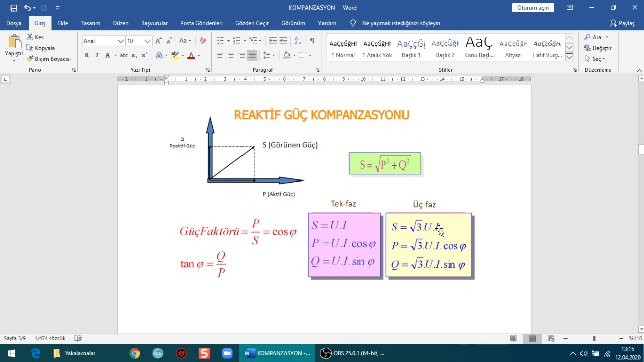Toggle superscript formatting
Screen dimensions: 644x362
click(x=144, y=55)
